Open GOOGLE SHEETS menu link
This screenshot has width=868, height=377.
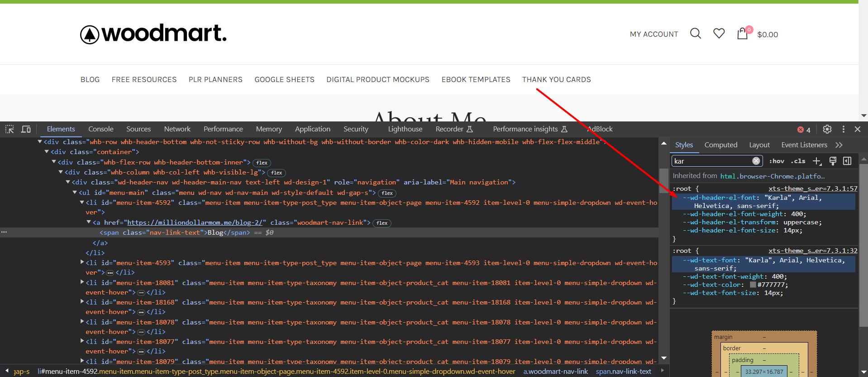pyautogui.click(x=284, y=80)
